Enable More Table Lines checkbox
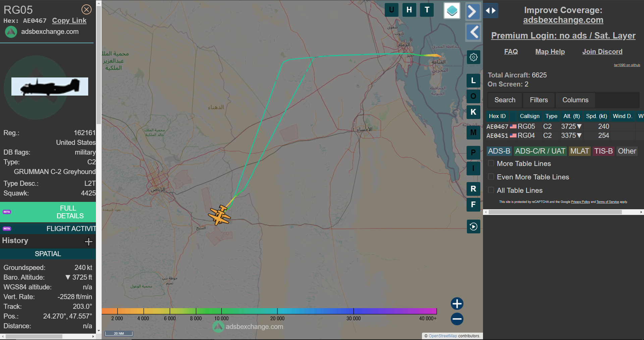Viewport: 644px width, 340px height. pos(491,163)
